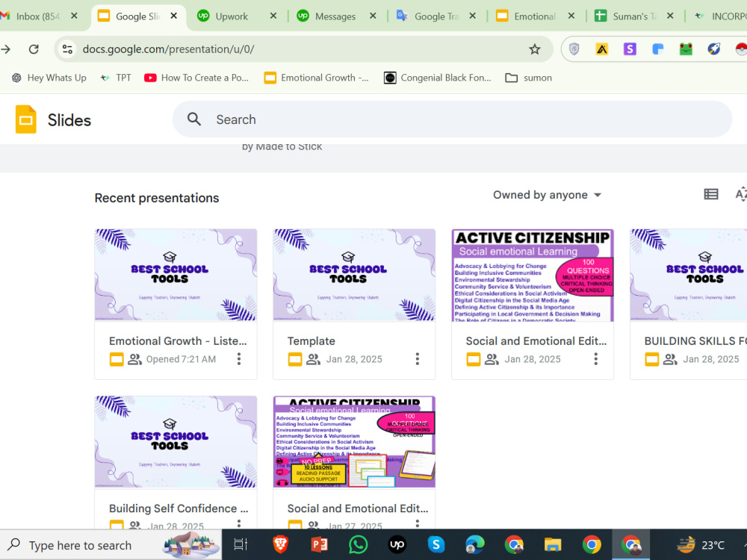Open Task View on the taskbar
Image resolution: width=747 pixels, height=560 pixels.
(x=241, y=544)
